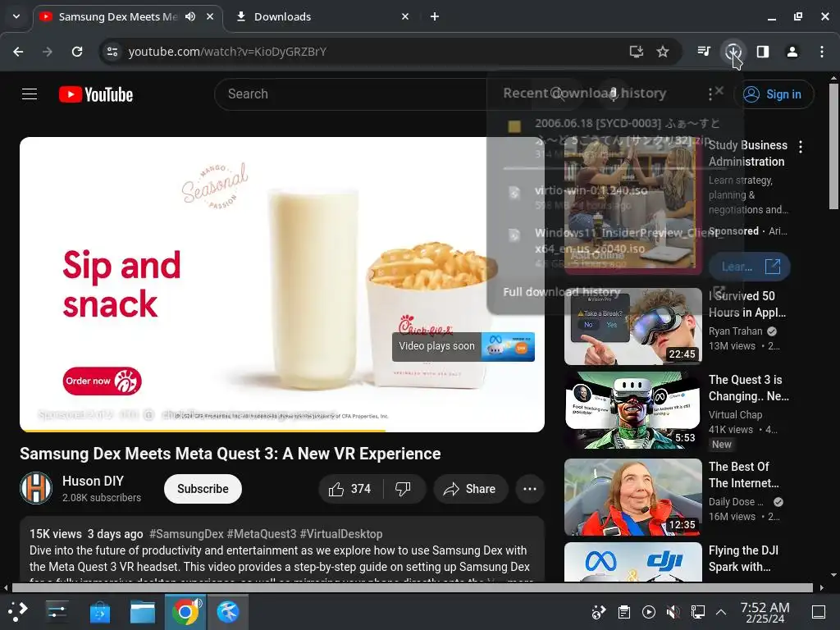This screenshot has height=630, width=840.
Task: Reload the YouTube page
Action: [77, 52]
